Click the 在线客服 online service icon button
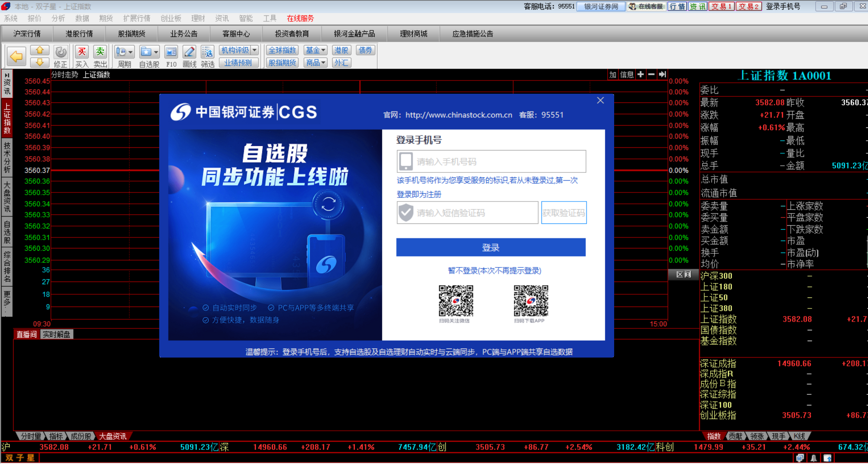The height and width of the screenshot is (464, 868). coord(646,6)
